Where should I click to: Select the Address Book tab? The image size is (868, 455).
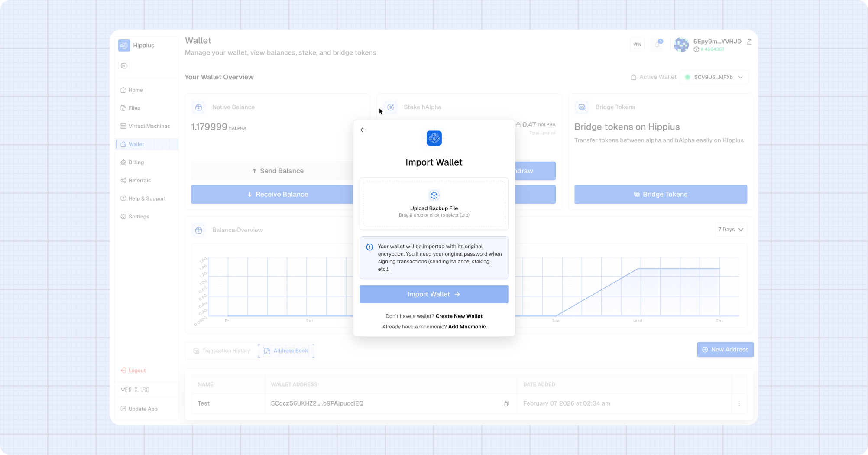pos(286,351)
